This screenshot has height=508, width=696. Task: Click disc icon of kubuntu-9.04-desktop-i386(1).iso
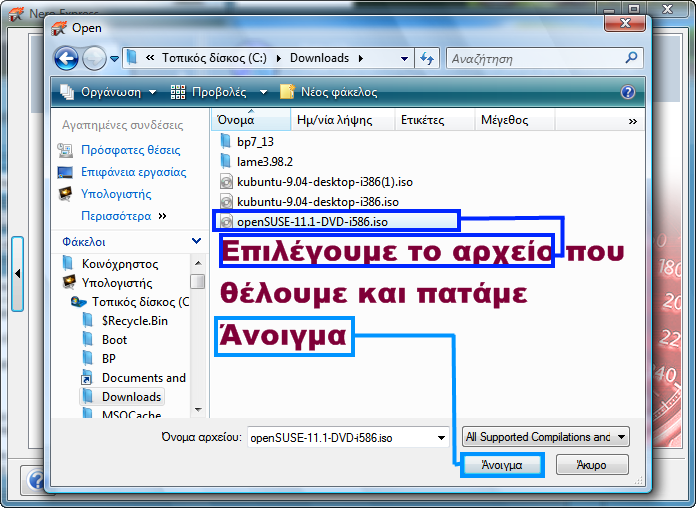226,182
